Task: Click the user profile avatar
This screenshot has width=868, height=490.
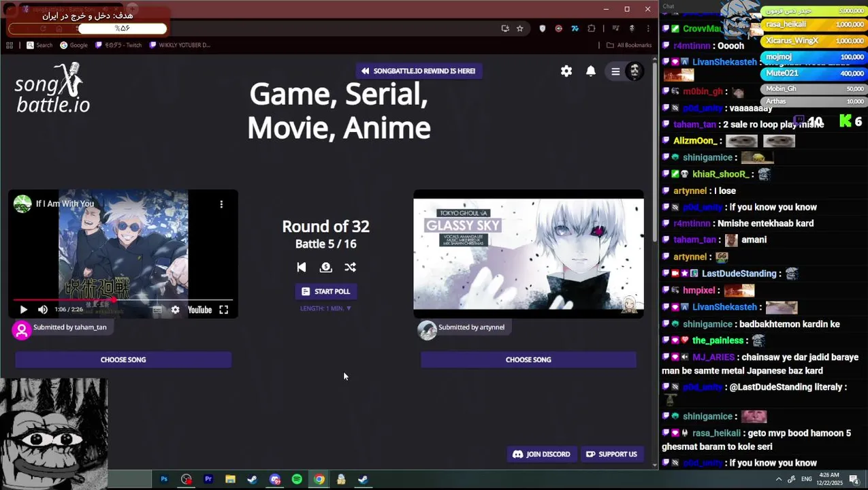Action: pyautogui.click(x=634, y=71)
